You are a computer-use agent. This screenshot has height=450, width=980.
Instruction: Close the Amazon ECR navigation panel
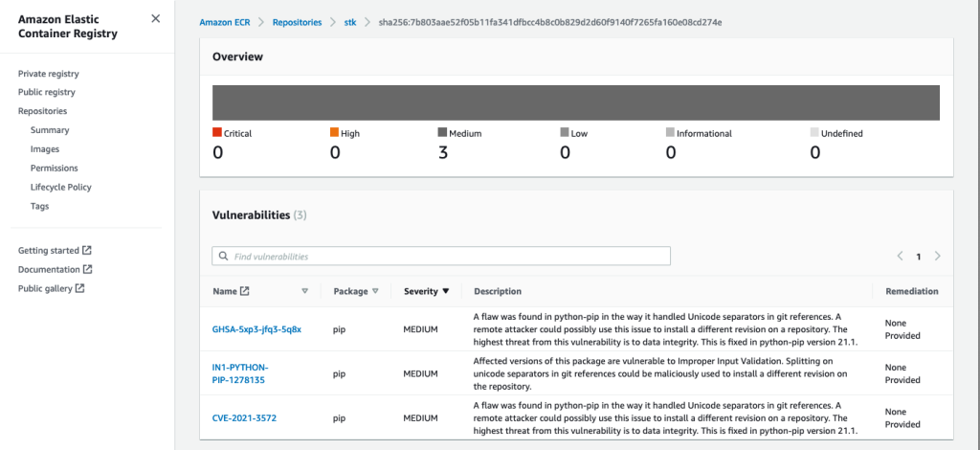point(156,19)
